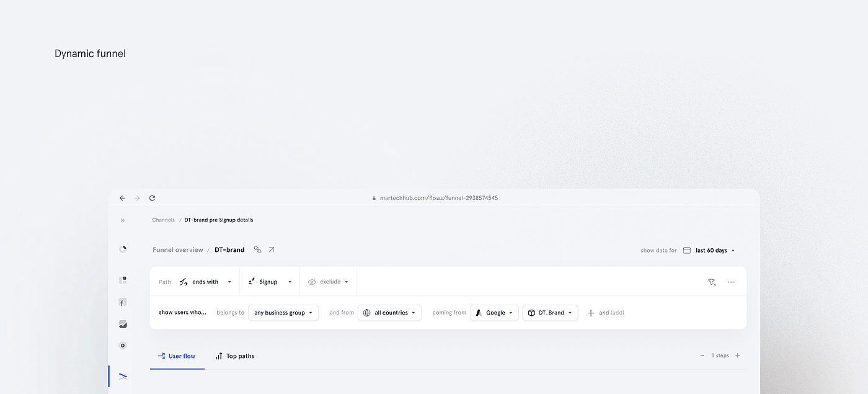Open the pie chart sidebar icon
Image resolution: width=868 pixels, height=394 pixels.
pyautogui.click(x=123, y=249)
